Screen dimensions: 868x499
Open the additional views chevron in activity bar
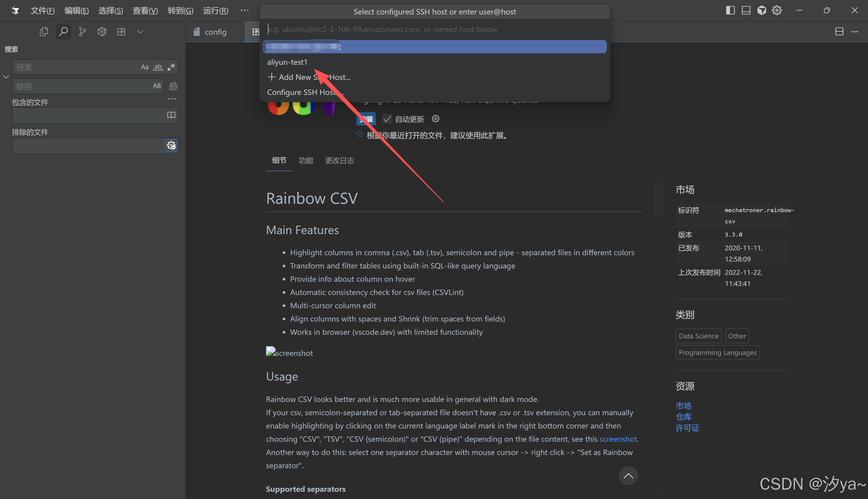[x=140, y=31]
